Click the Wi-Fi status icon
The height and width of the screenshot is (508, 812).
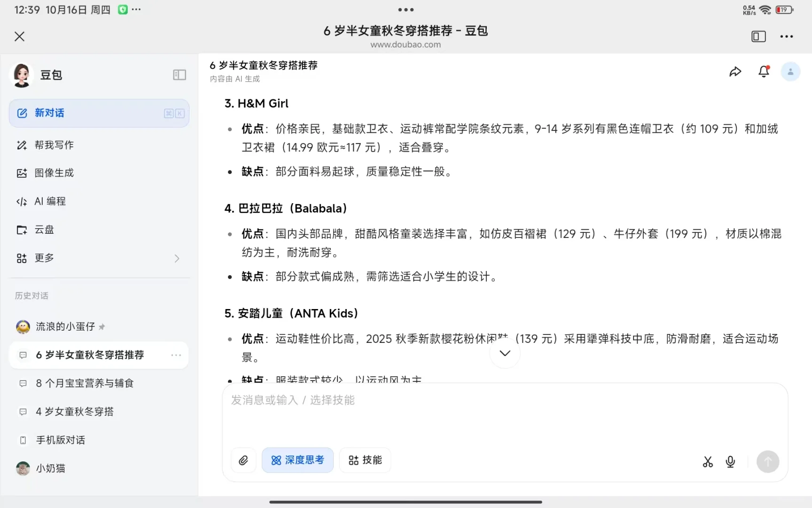point(765,10)
